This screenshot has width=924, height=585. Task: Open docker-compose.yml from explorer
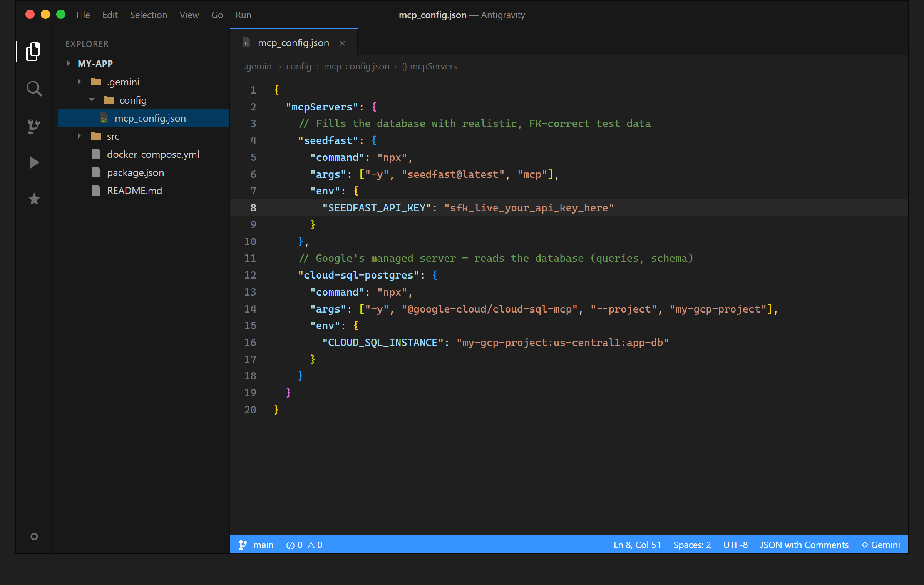tap(153, 154)
